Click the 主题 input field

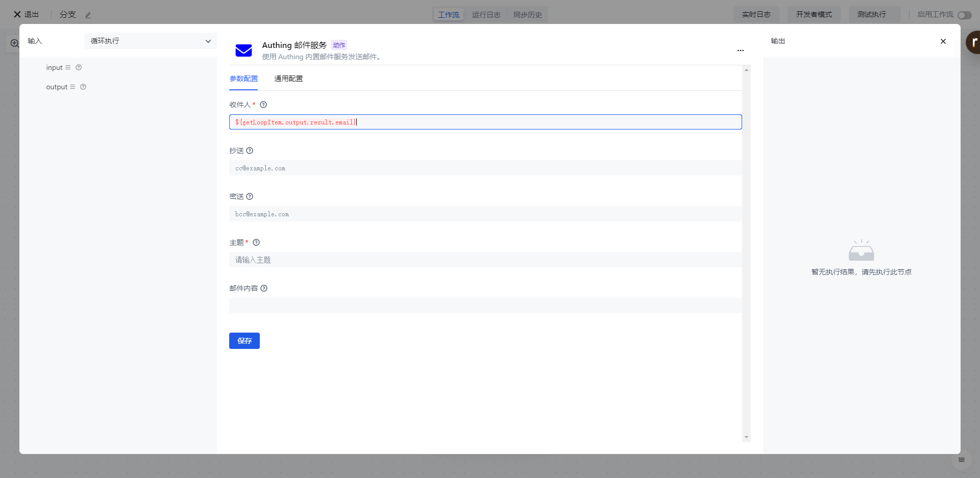485,260
